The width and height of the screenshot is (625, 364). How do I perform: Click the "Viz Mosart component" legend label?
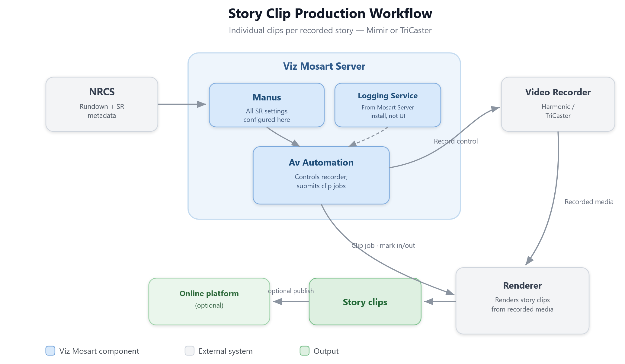(99, 351)
